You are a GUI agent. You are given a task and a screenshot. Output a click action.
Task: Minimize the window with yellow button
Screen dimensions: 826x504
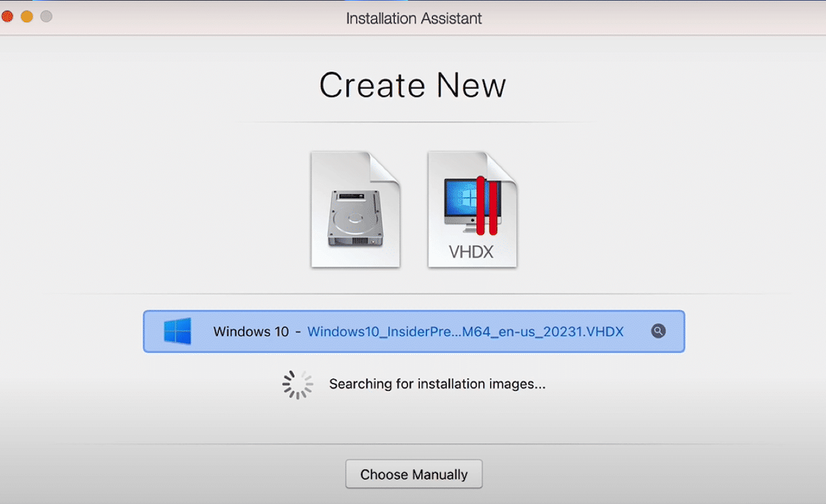(x=27, y=16)
